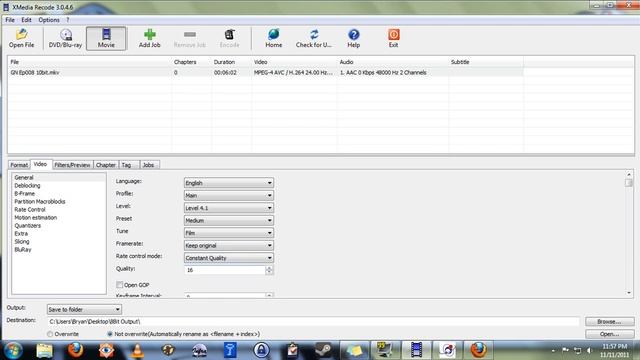640x360 pixels.
Task: Open the Framerate Keep original dropdown
Action: click(x=229, y=245)
